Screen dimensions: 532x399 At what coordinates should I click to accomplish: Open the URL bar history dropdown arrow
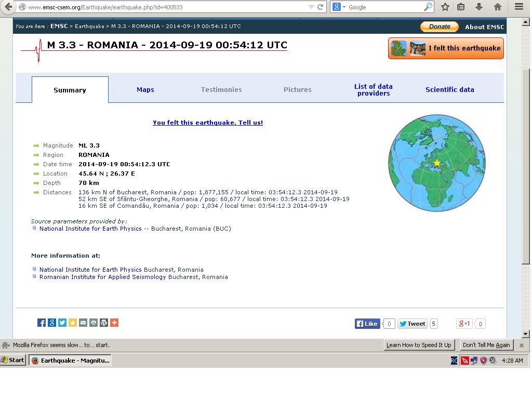pos(311,7)
